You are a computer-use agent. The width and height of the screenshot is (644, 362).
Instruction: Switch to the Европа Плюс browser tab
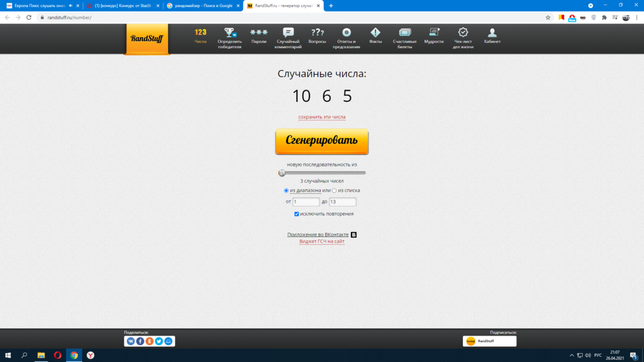[39, 6]
